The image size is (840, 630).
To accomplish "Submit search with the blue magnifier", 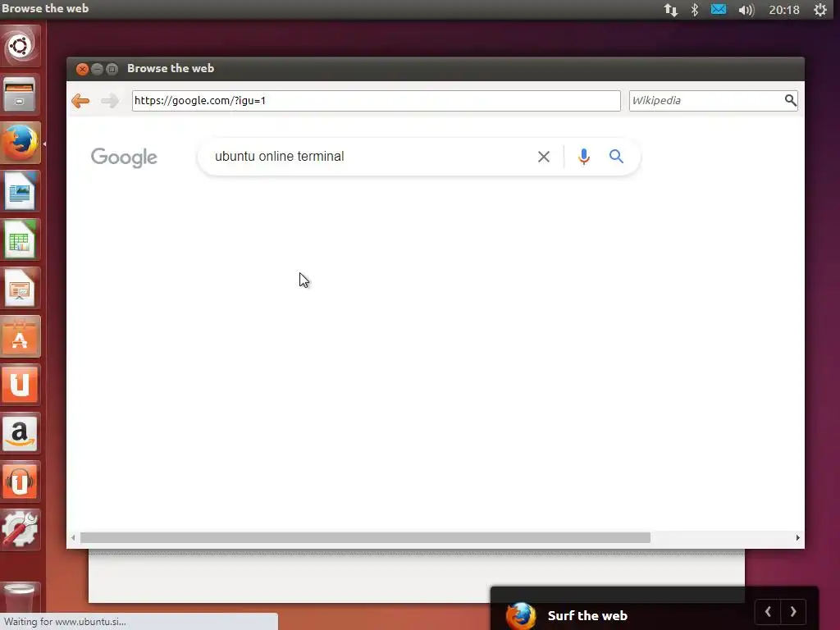I will pos(616,157).
